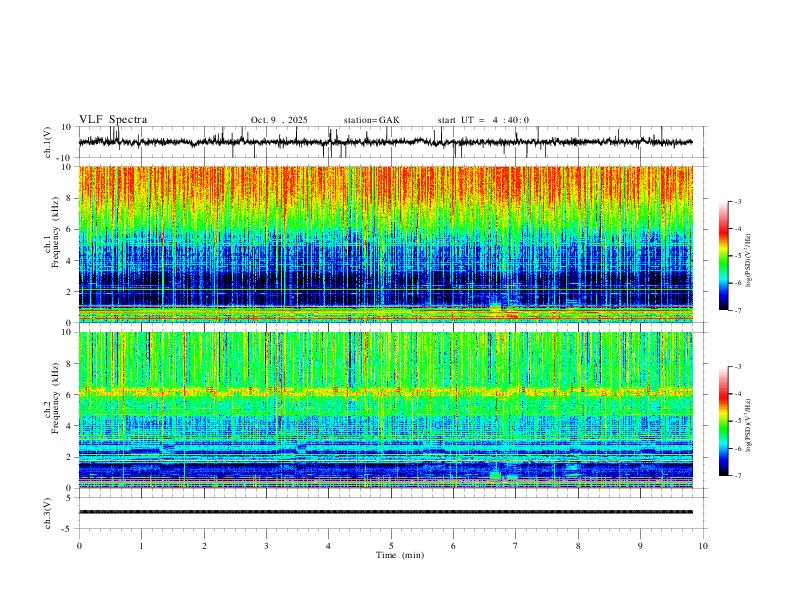The height and width of the screenshot is (612, 792).
Task: Click the ch.1 spectrogram panel
Action: (385, 244)
